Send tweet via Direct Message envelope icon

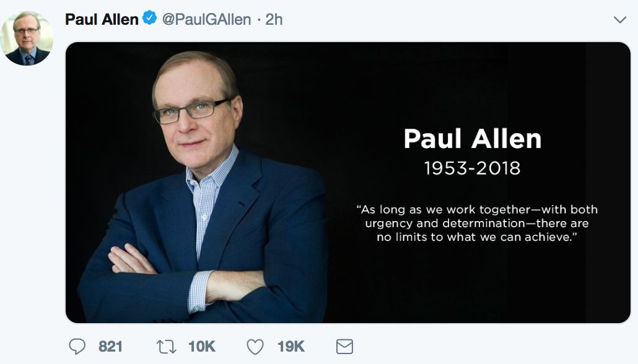pyautogui.click(x=344, y=347)
